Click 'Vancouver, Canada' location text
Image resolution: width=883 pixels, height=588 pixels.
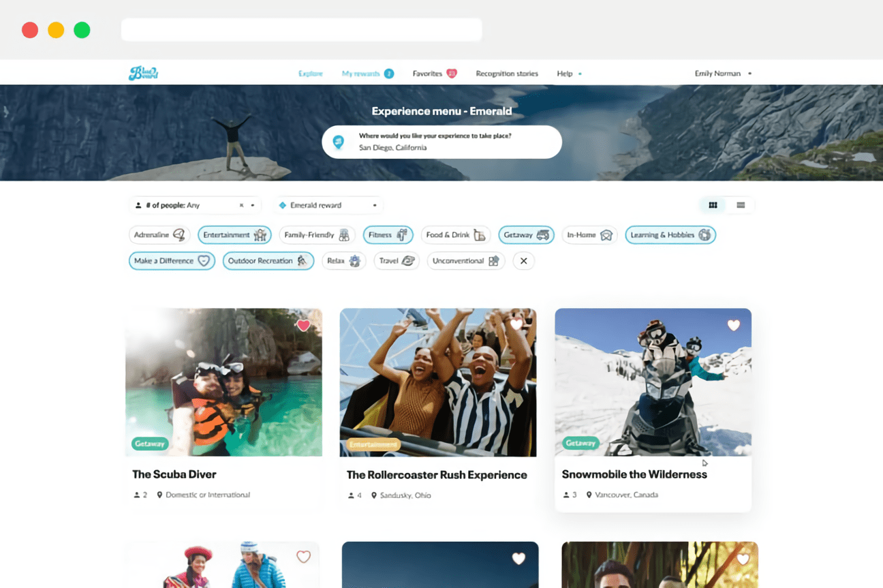[x=626, y=495]
